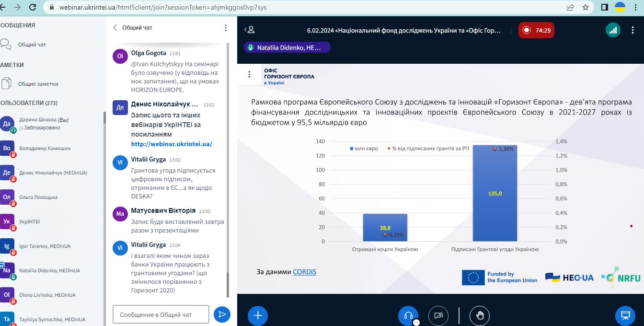Raise hand with the hand icon
644x326 pixels.
coord(480,315)
